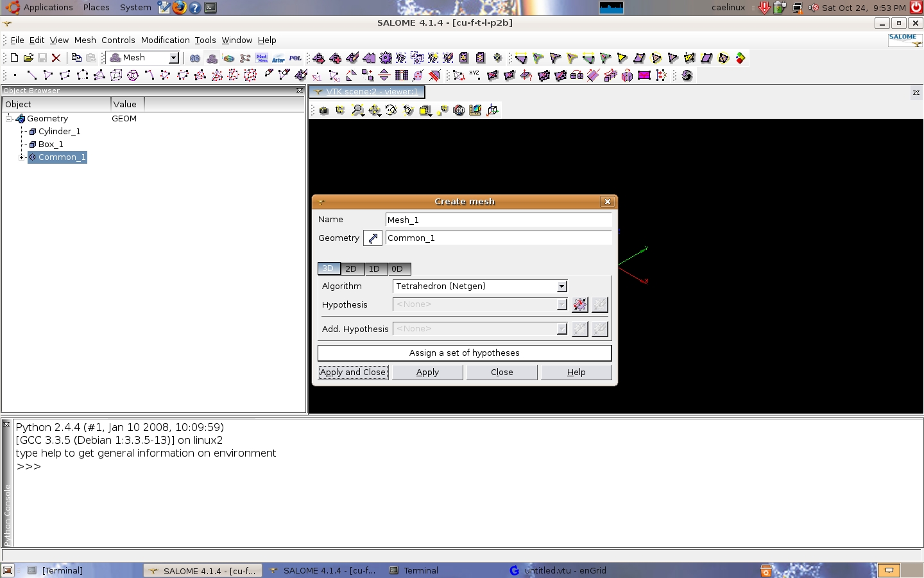
Task: Click the Help button in dialog
Action: tap(576, 372)
